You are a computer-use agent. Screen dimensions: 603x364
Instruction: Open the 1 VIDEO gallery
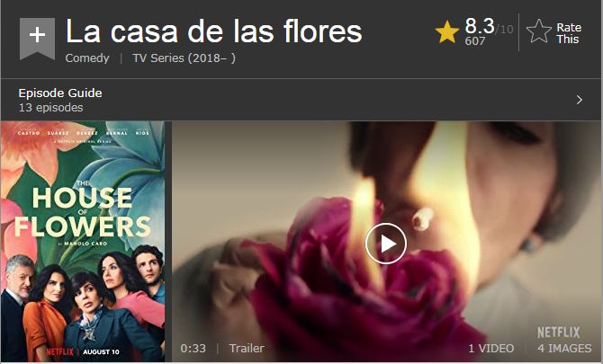(491, 348)
